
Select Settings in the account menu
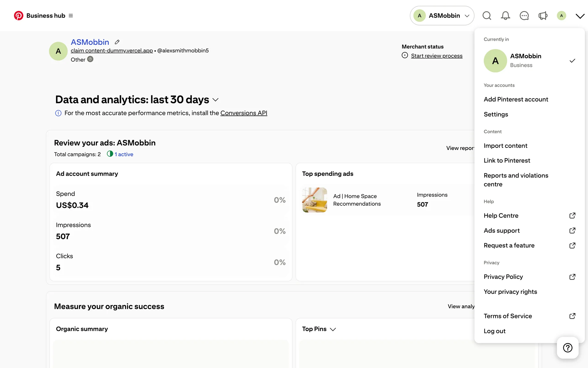(x=496, y=114)
